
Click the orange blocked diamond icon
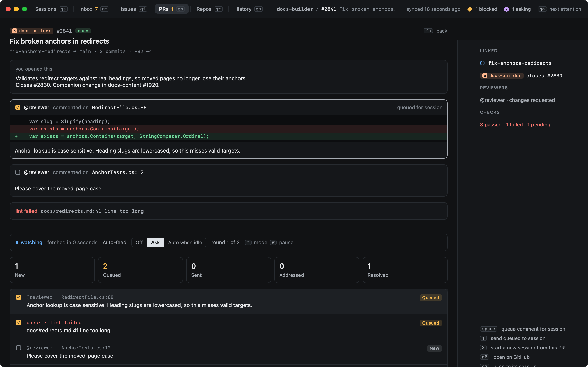tap(470, 9)
